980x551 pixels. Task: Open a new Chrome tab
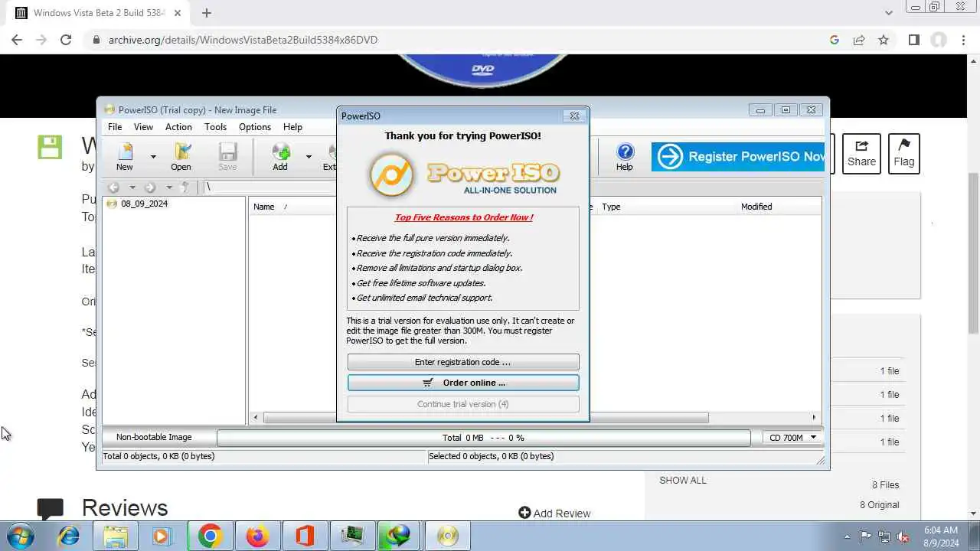[x=207, y=13]
